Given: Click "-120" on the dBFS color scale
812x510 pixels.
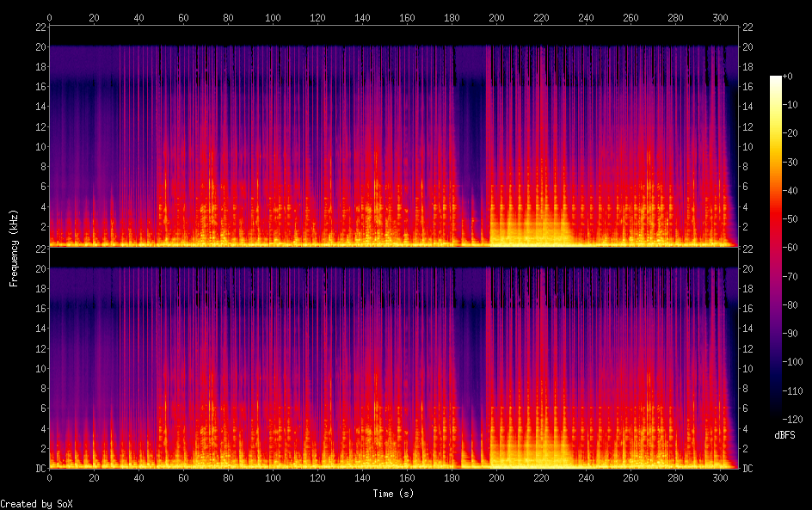Looking at the screenshot, I should coord(792,420).
